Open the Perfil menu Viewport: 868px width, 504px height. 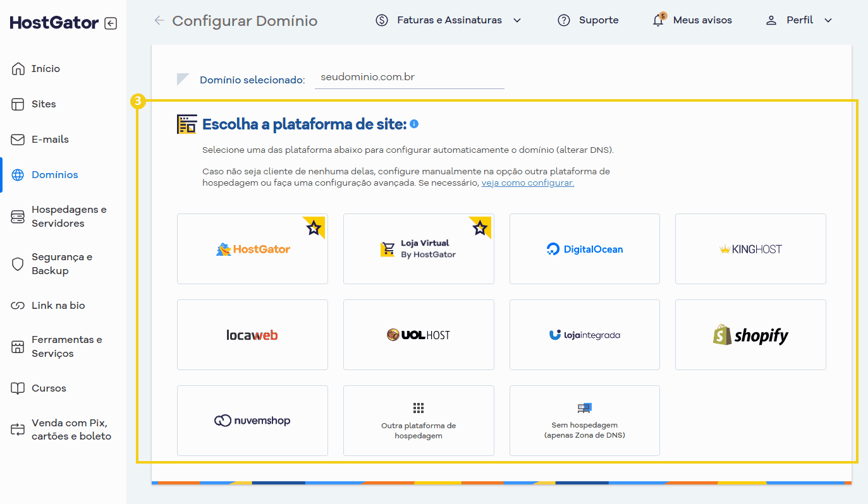click(x=799, y=20)
